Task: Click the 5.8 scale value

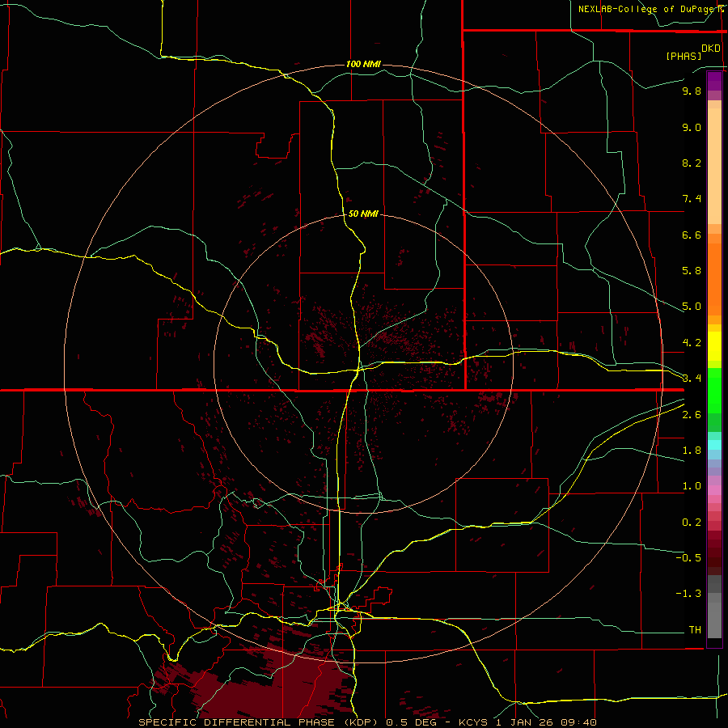Action: point(692,271)
